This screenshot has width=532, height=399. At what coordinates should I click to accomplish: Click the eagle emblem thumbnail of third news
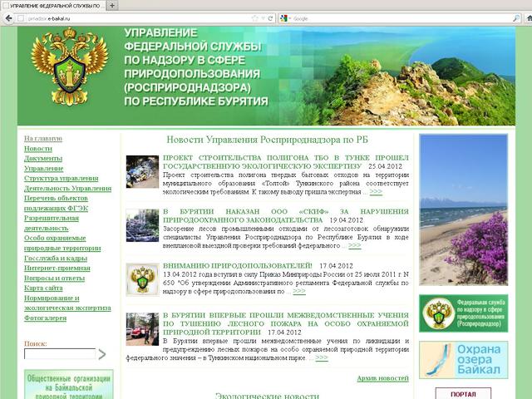142,279
